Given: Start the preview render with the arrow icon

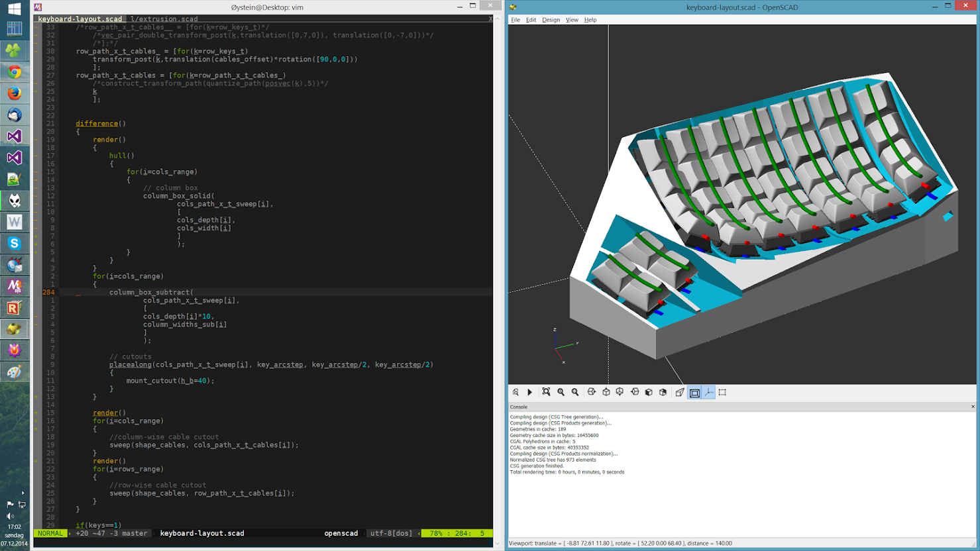Looking at the screenshot, I should [x=529, y=392].
